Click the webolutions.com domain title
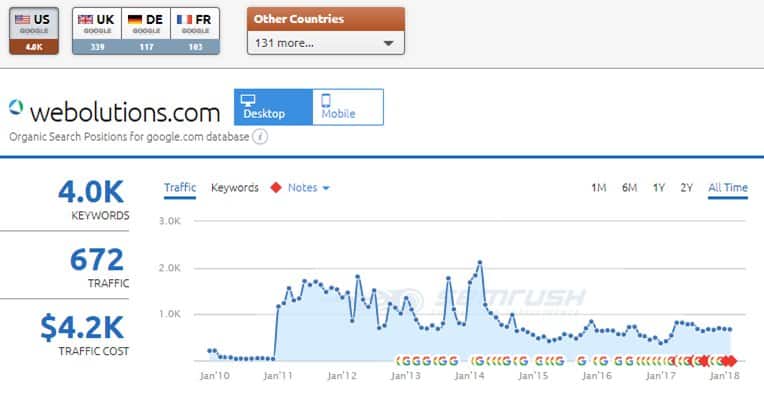Viewport: 764px width, 408px height. point(125,113)
